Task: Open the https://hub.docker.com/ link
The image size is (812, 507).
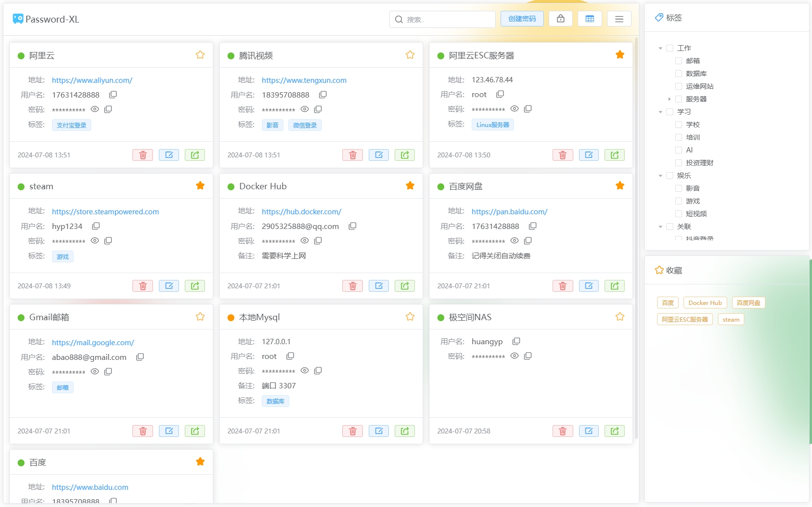Action: click(302, 212)
